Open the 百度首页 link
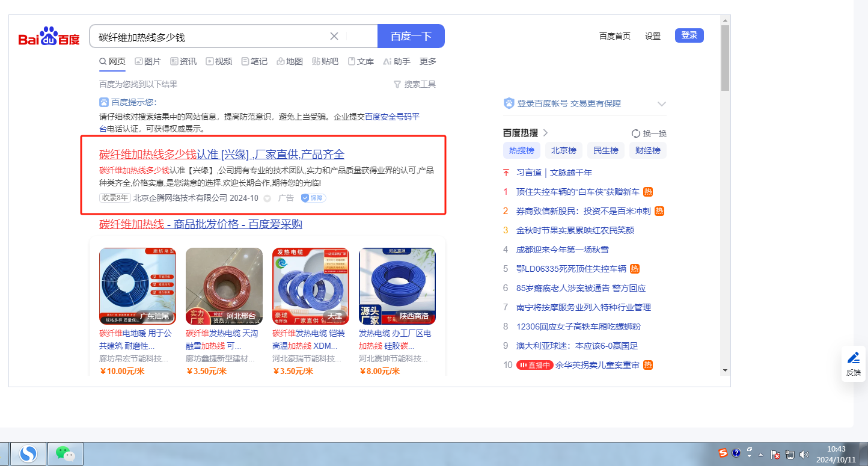Screen dimensions: 868x466 point(615,36)
